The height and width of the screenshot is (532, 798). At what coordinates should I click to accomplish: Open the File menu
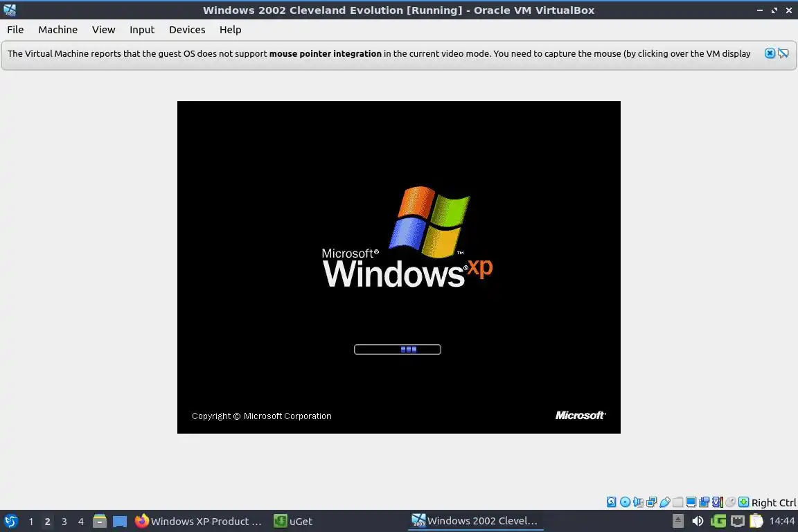pyautogui.click(x=15, y=30)
